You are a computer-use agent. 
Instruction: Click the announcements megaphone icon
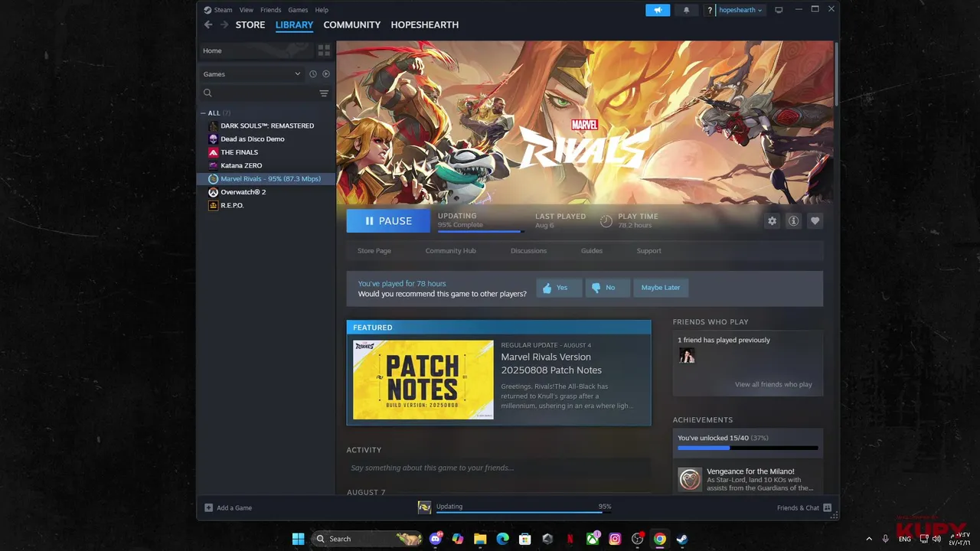tap(658, 10)
